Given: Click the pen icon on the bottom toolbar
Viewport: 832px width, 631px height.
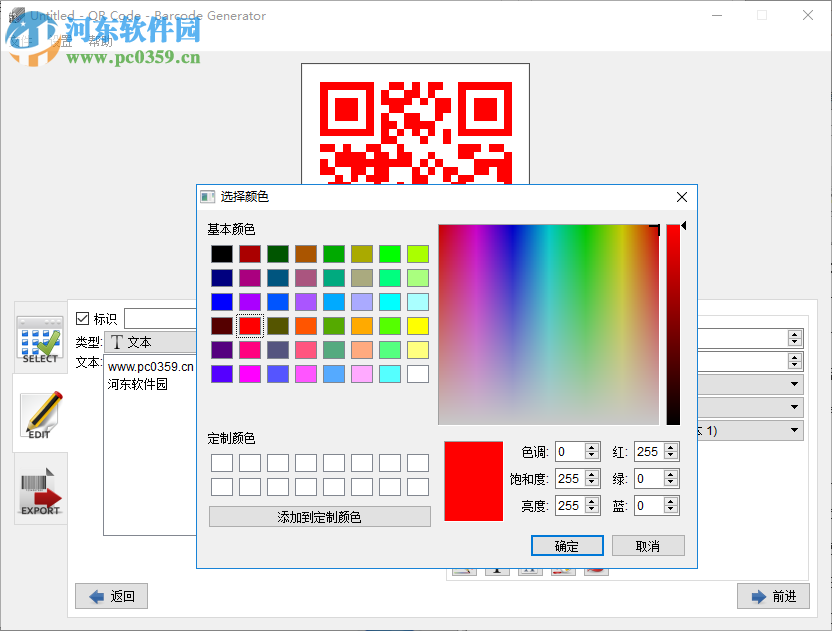Looking at the screenshot, I should [x=463, y=570].
